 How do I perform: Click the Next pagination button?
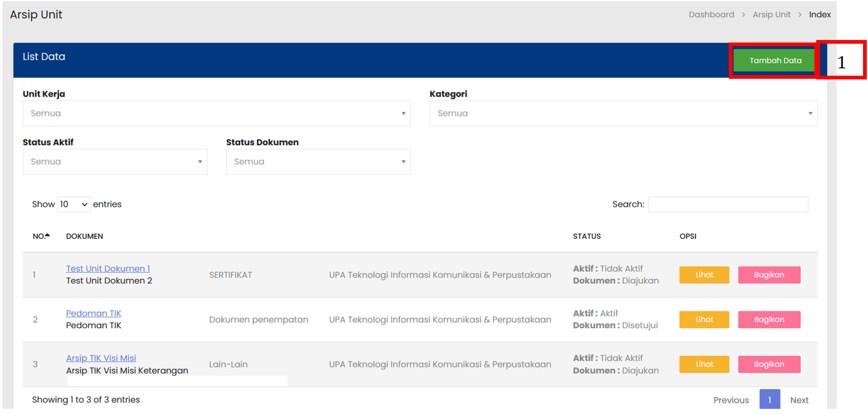799,400
